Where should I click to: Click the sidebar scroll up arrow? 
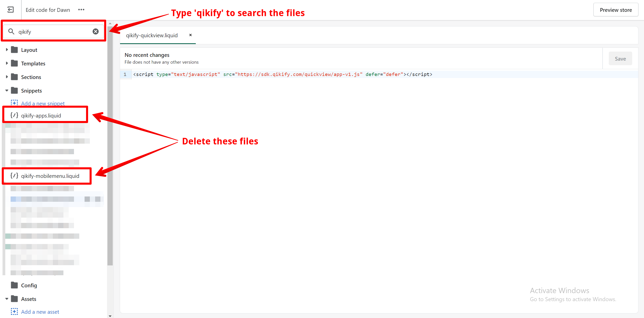point(110,23)
